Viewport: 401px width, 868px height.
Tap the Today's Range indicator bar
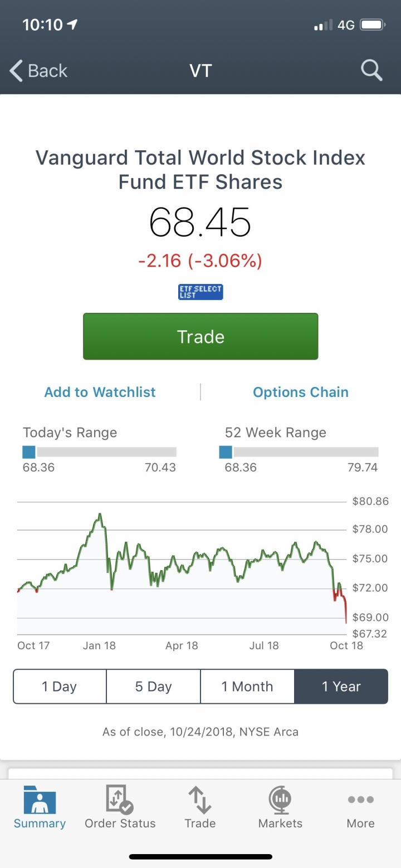click(100, 452)
